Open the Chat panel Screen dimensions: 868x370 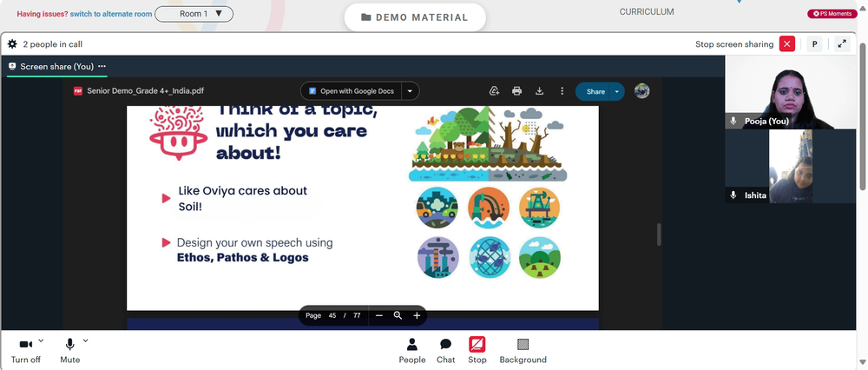coord(445,350)
